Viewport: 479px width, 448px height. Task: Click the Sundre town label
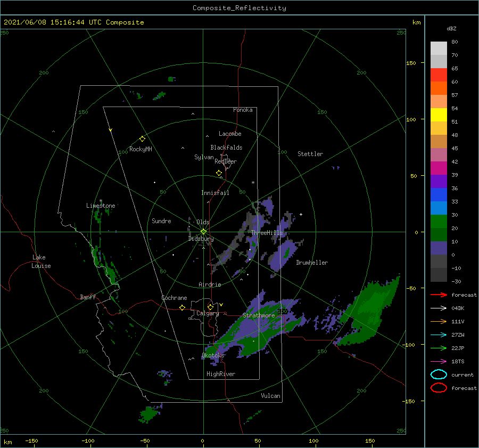tap(161, 221)
